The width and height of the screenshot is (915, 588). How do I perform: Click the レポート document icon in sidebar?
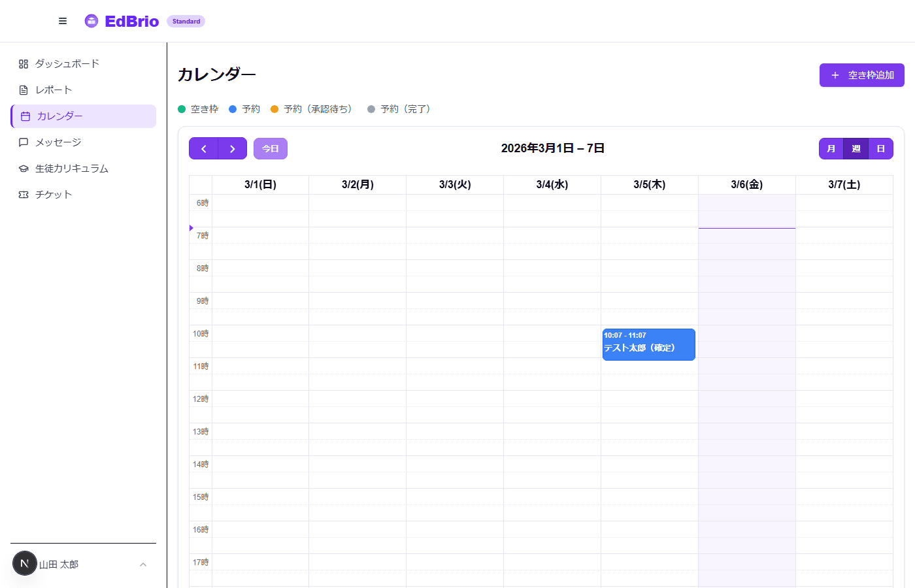coord(23,90)
